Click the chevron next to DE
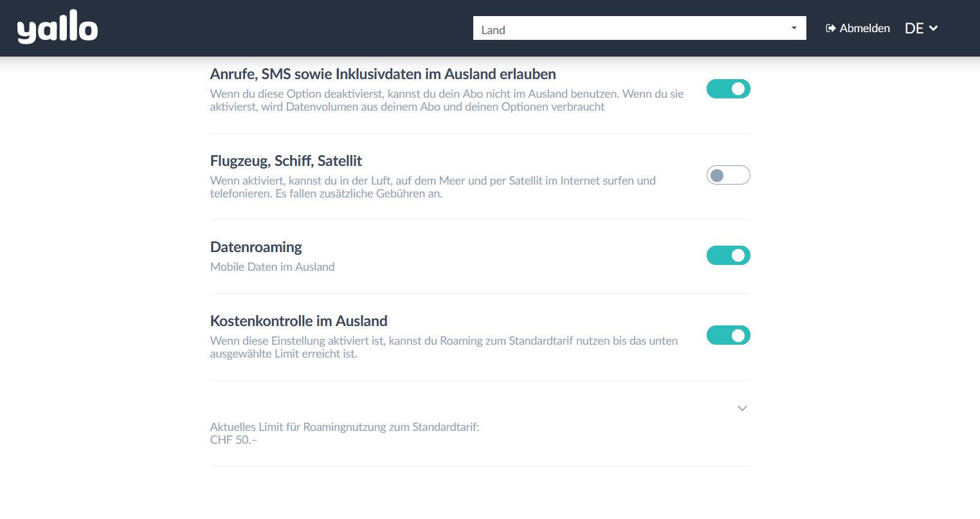Image resolution: width=980 pixels, height=519 pixels. tap(934, 28)
